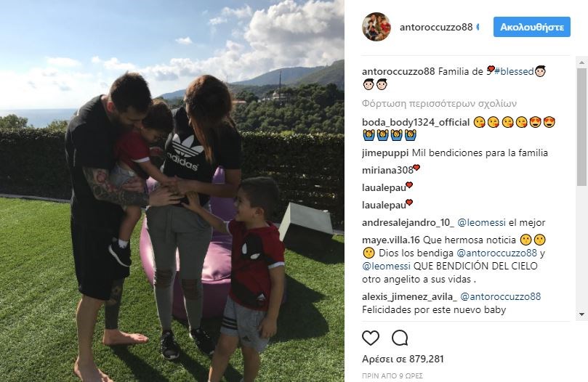Click the family photo of the post
588x382 pixels.
[x=172, y=191]
